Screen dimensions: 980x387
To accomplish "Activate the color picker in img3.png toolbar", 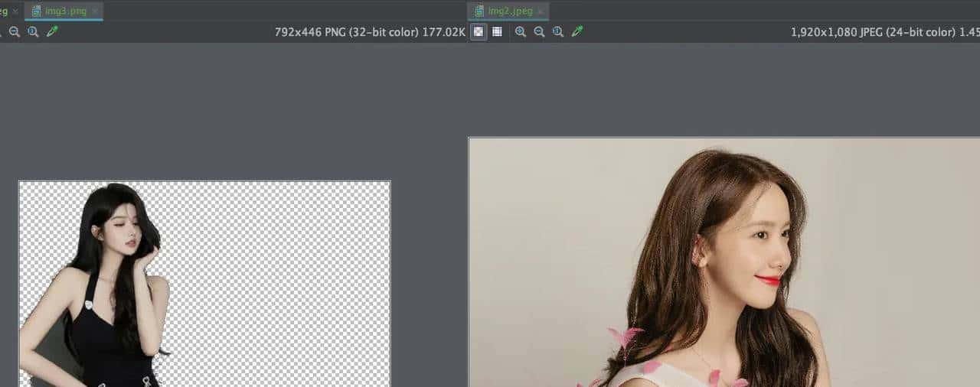I will point(52,32).
